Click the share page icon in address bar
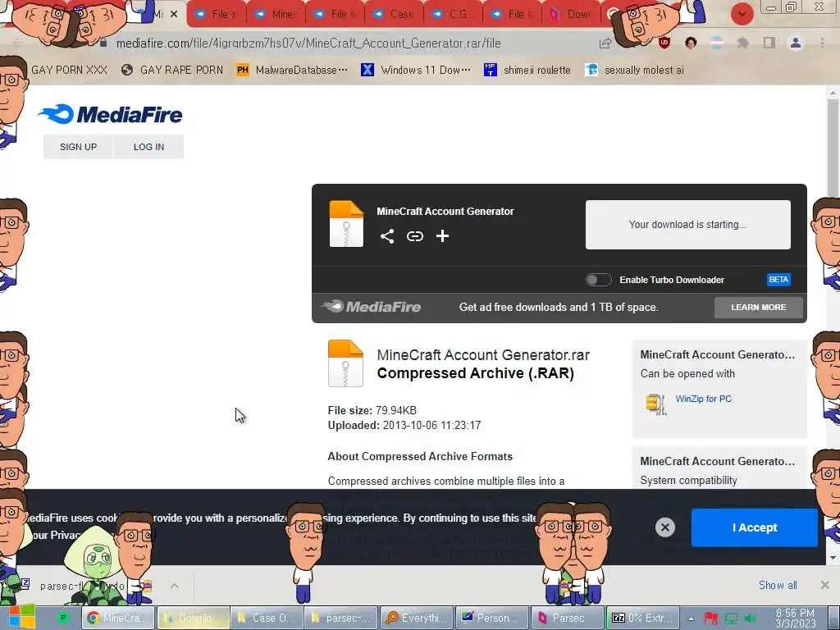This screenshot has height=630, width=840. pyautogui.click(x=605, y=43)
